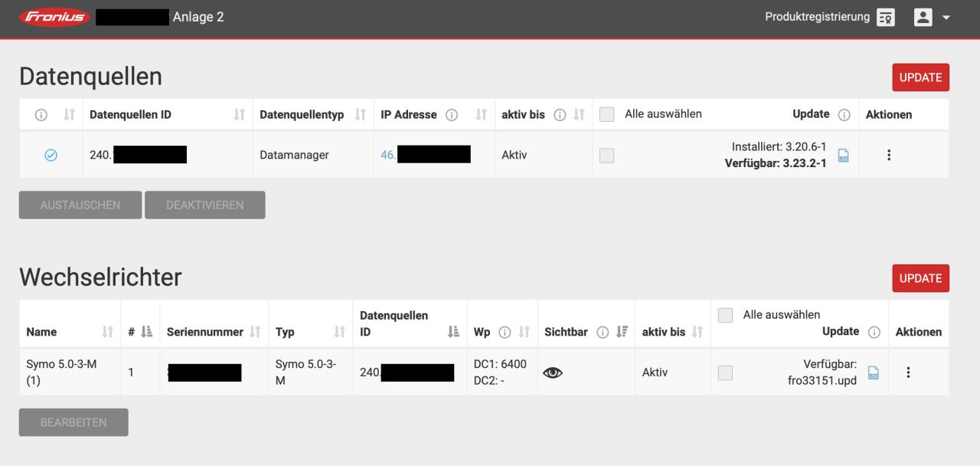Click the info icon in first Datenquellen column header
Viewport: 980px width, 466px height.
click(x=41, y=115)
